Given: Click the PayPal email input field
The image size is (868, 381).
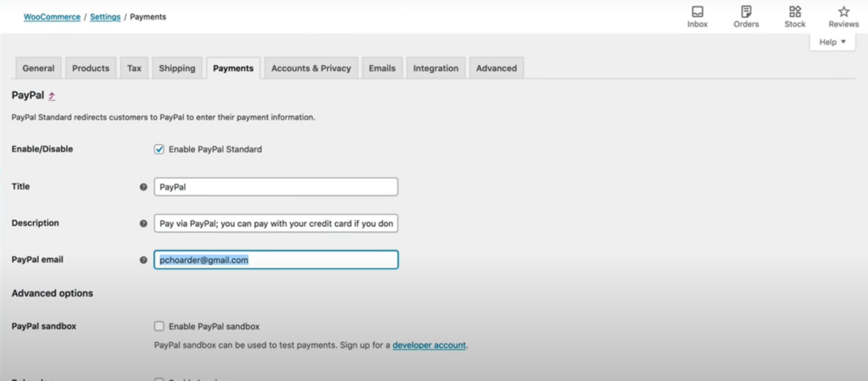Looking at the screenshot, I should pos(275,260).
